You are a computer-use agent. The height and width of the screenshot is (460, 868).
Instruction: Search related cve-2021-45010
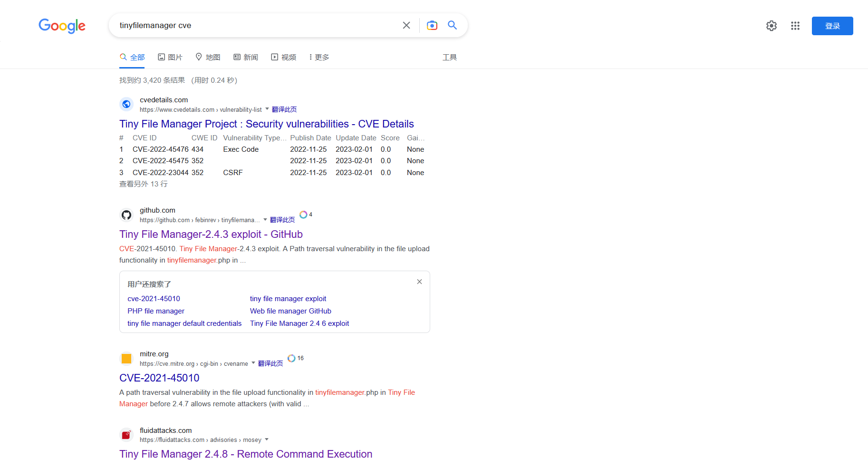point(154,299)
